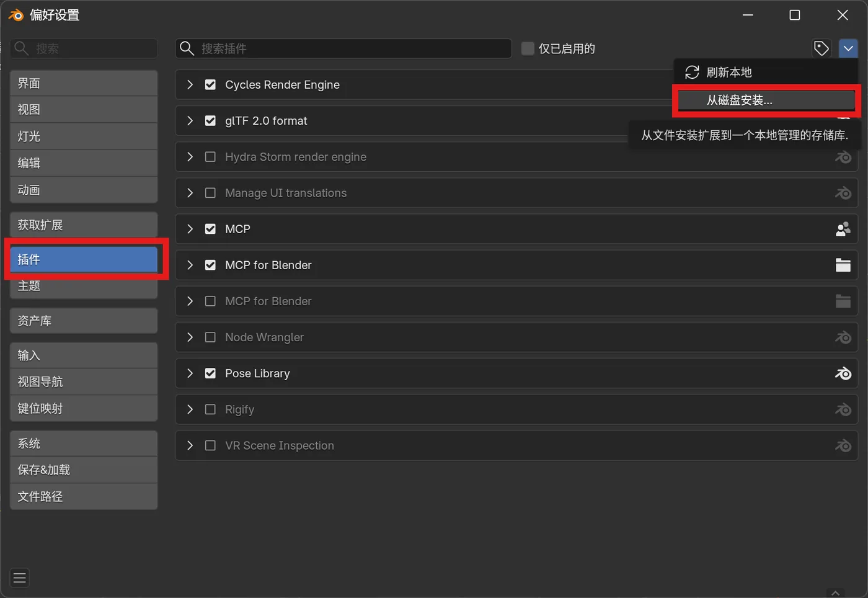The image size is (868, 598).
Task: Click the "VR Scene Inspection" name text
Action: [280, 445]
